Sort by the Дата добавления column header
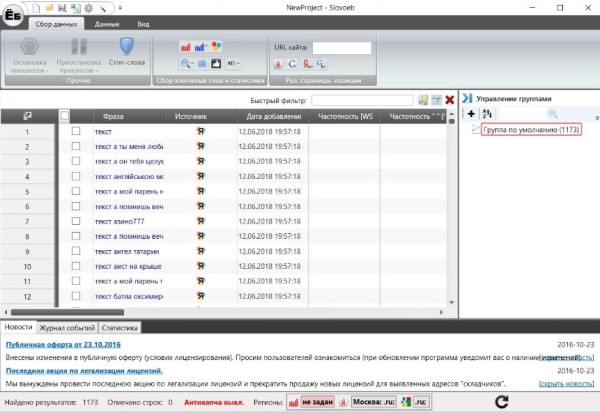 click(x=273, y=116)
